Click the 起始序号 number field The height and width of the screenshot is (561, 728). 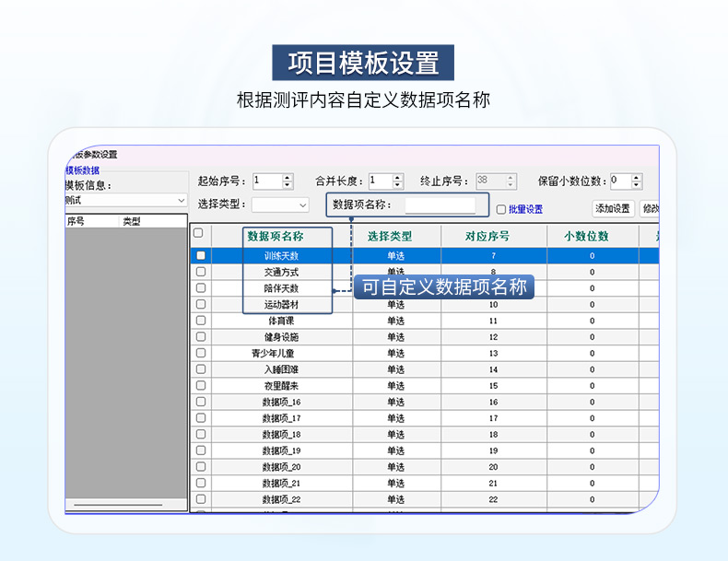coord(266,181)
